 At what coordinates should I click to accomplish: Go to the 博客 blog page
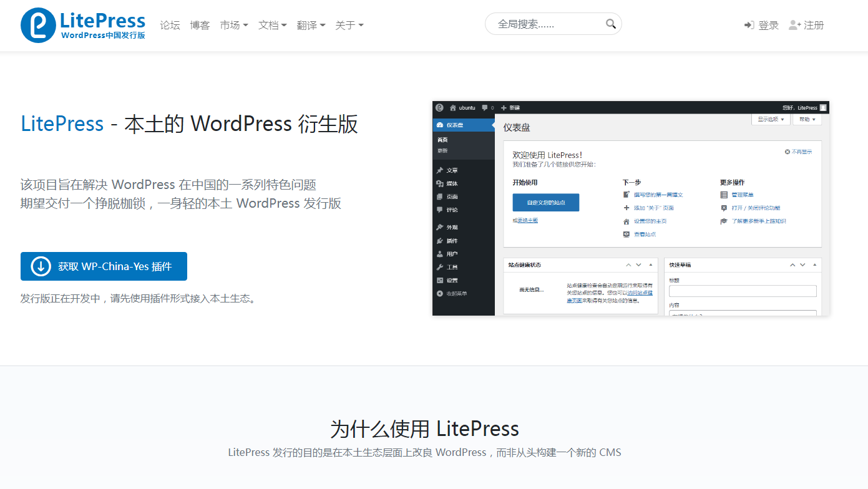pos(200,25)
